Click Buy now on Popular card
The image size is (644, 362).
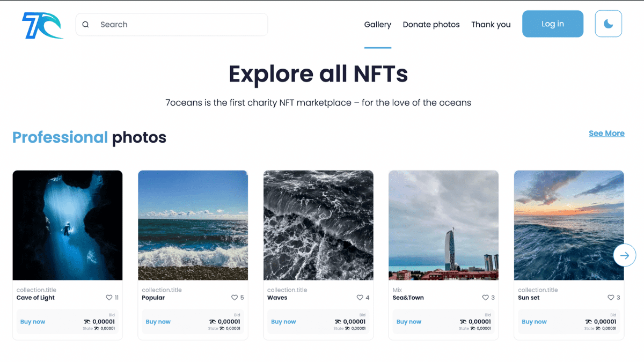pyautogui.click(x=158, y=322)
